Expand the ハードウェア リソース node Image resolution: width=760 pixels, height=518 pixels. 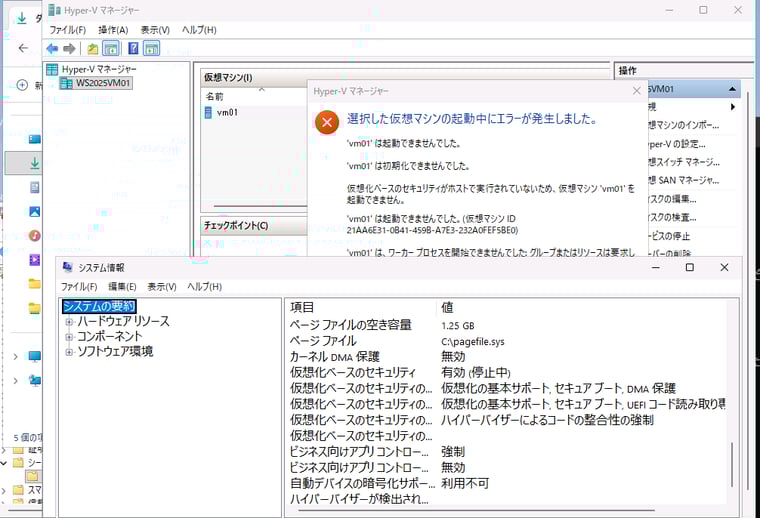tap(69, 322)
